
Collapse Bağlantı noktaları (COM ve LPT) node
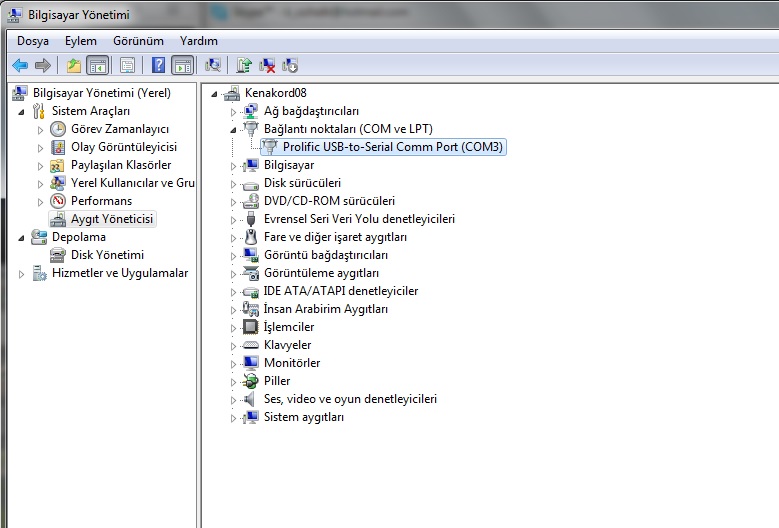pyautogui.click(x=233, y=130)
